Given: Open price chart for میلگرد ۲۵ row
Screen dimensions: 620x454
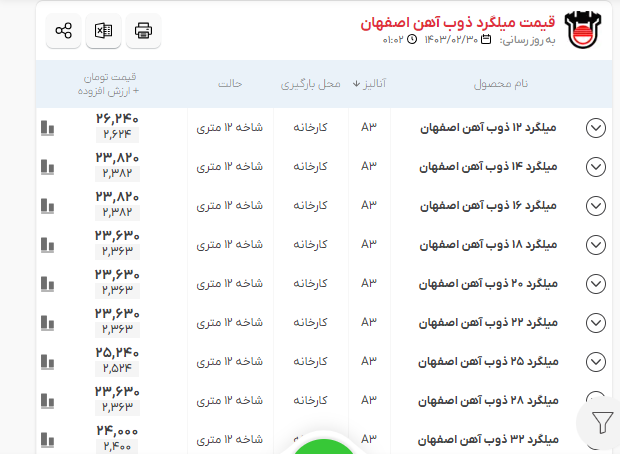Looking at the screenshot, I should [48, 362].
